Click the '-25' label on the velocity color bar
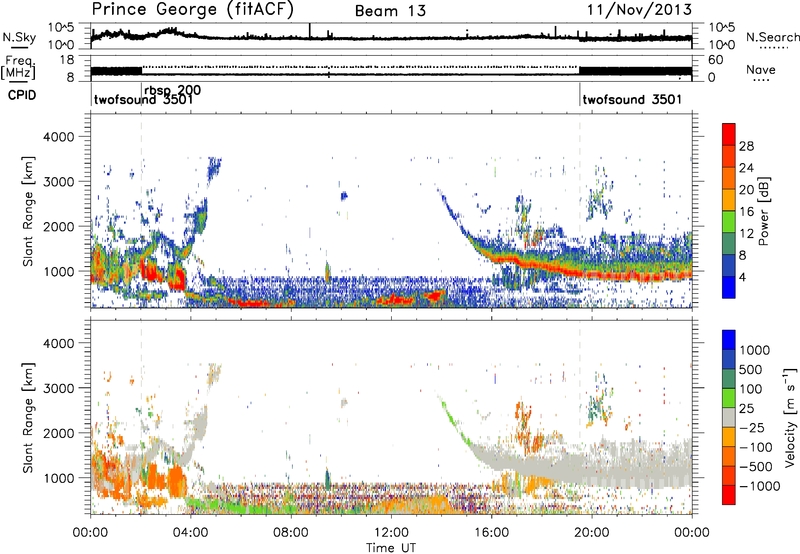800x554 pixels. pos(752,427)
